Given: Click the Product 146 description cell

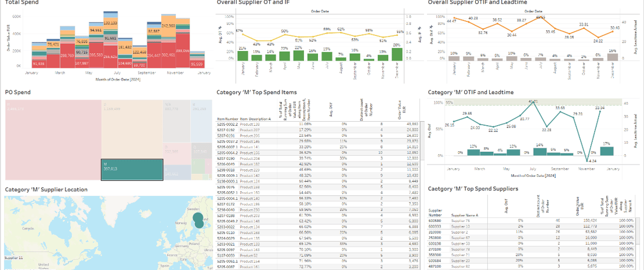Looking at the screenshot, I should pos(249,141).
